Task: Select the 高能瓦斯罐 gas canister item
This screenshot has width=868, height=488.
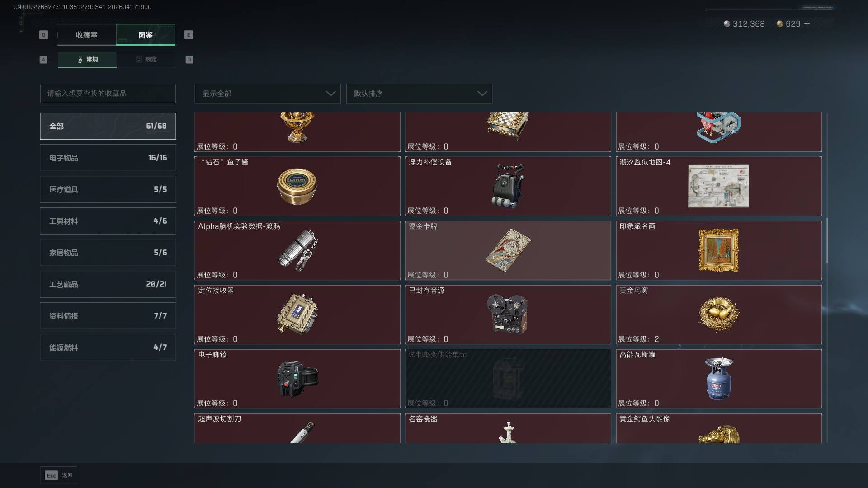Action: click(x=718, y=379)
